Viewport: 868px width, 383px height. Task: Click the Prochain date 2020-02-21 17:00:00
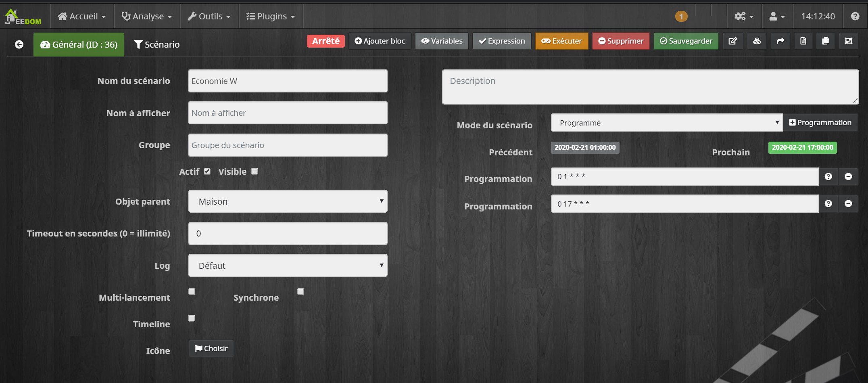coord(803,148)
